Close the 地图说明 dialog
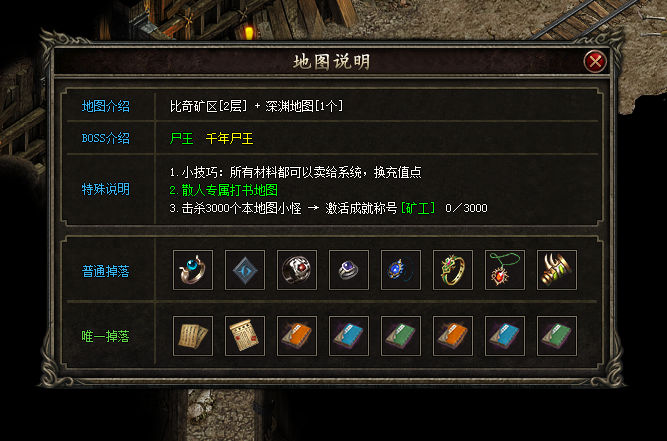This screenshot has height=441, width=667. 595,62
